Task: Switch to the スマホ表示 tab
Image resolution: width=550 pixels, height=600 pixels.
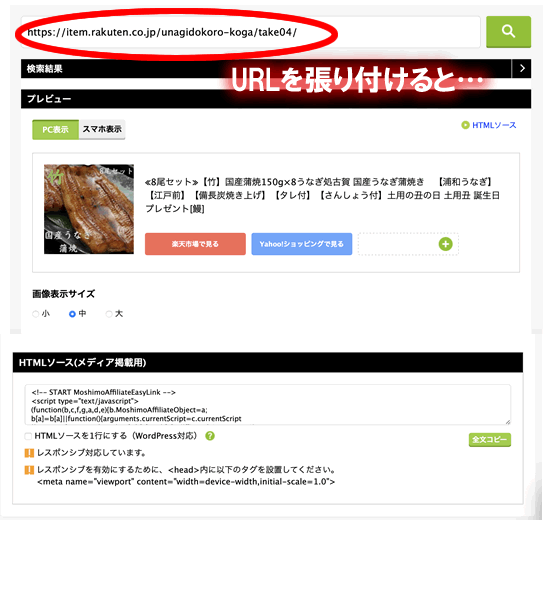Action: pos(102,130)
